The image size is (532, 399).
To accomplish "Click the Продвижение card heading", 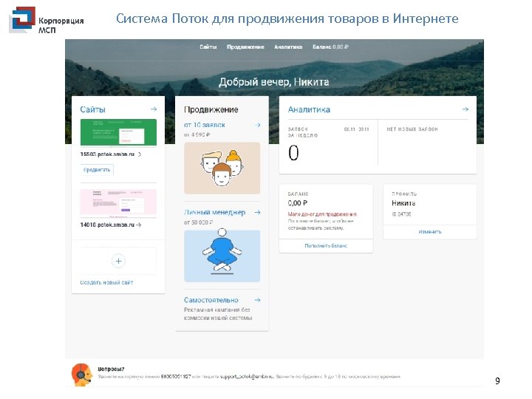I will [x=211, y=109].
